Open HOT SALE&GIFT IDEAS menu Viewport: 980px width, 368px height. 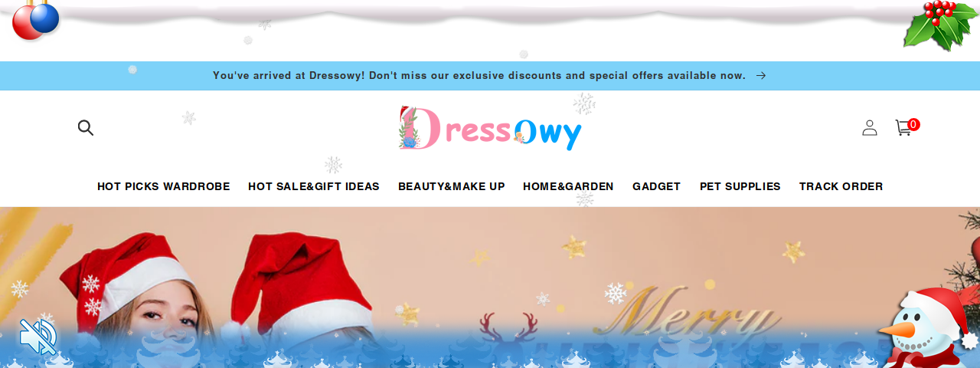tap(314, 186)
